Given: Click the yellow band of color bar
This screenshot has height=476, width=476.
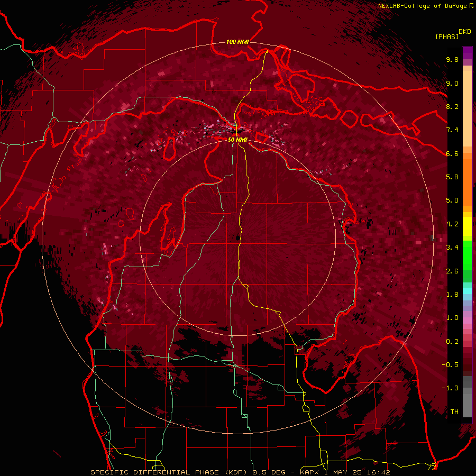Looking at the screenshot, I should click(x=467, y=226).
